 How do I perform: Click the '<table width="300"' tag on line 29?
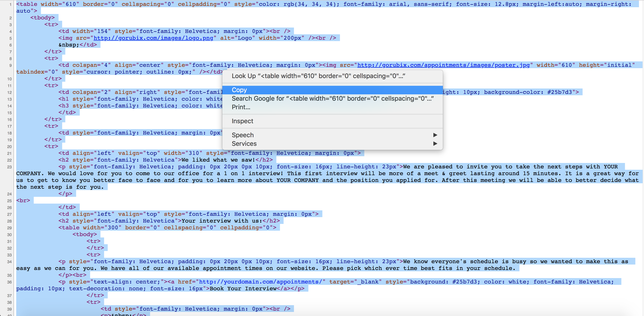(90, 228)
